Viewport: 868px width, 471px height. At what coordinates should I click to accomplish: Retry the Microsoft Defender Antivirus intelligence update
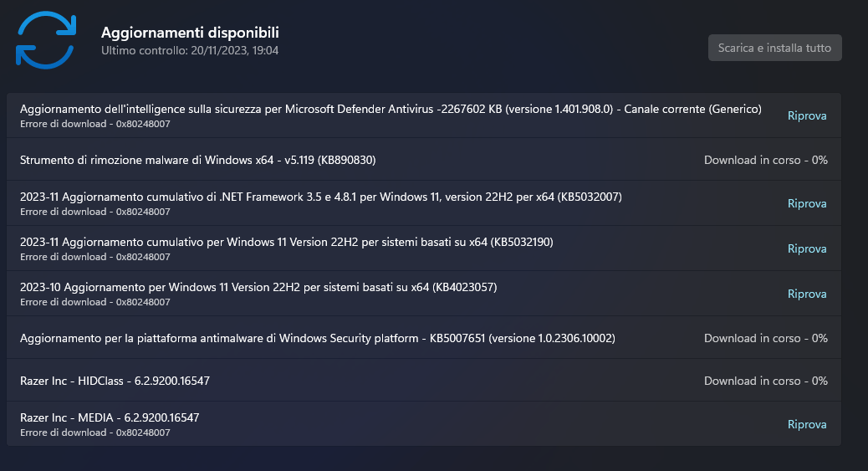[x=806, y=115]
